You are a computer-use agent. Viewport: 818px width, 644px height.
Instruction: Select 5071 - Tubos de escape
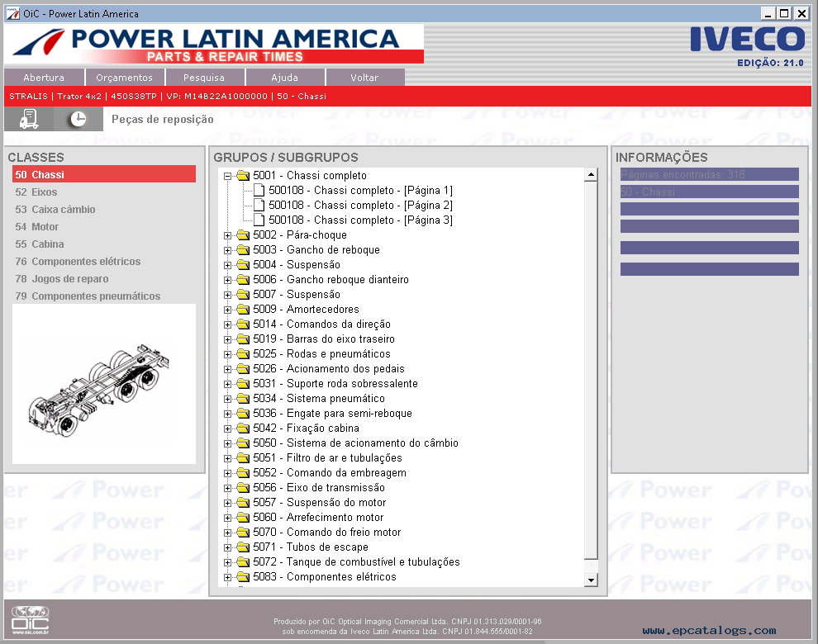[311, 547]
